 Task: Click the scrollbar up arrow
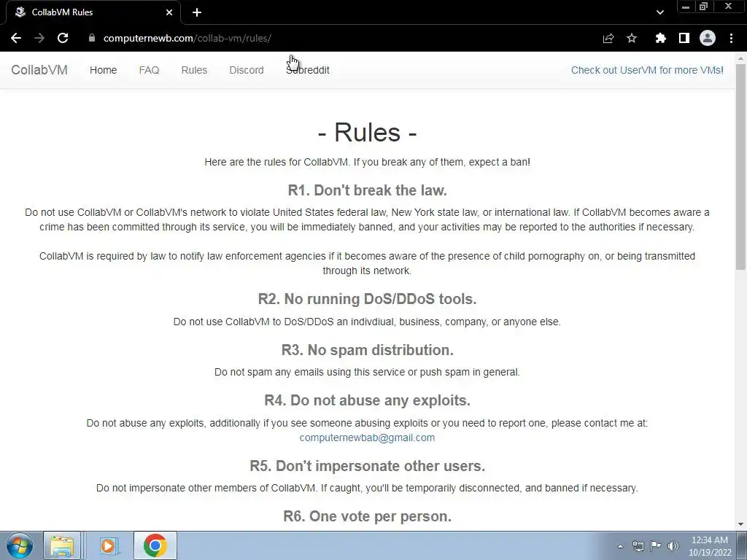[x=741, y=58]
